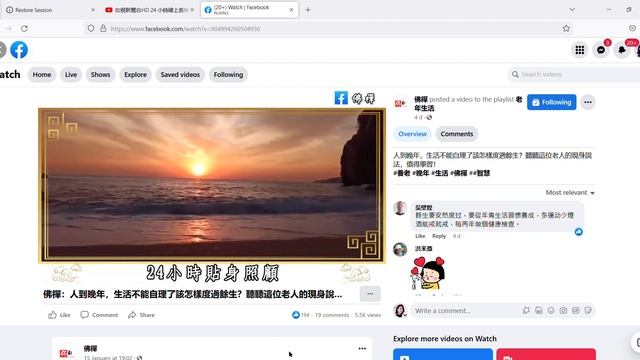640x360 pixels.
Task: Insert a GIF in comment
Action: [x=576, y=311]
